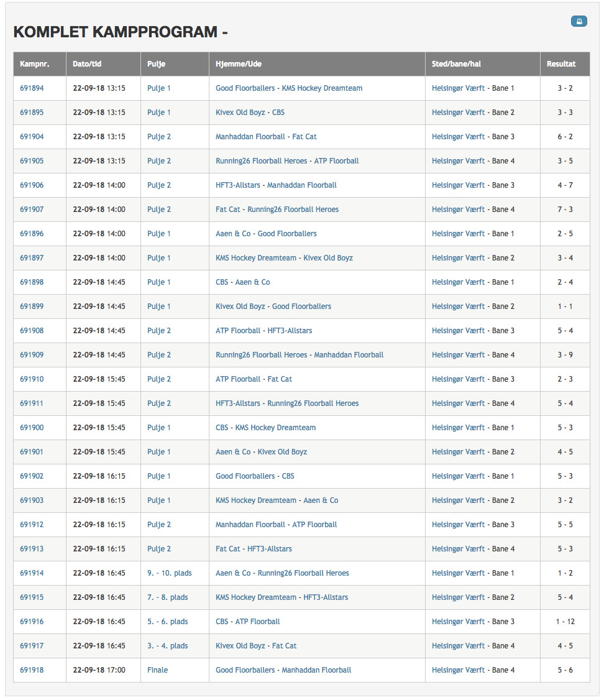Open match number 691908

(x=32, y=331)
